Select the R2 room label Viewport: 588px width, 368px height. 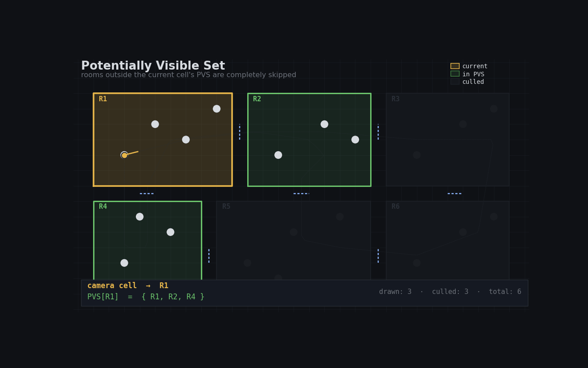[x=257, y=99]
